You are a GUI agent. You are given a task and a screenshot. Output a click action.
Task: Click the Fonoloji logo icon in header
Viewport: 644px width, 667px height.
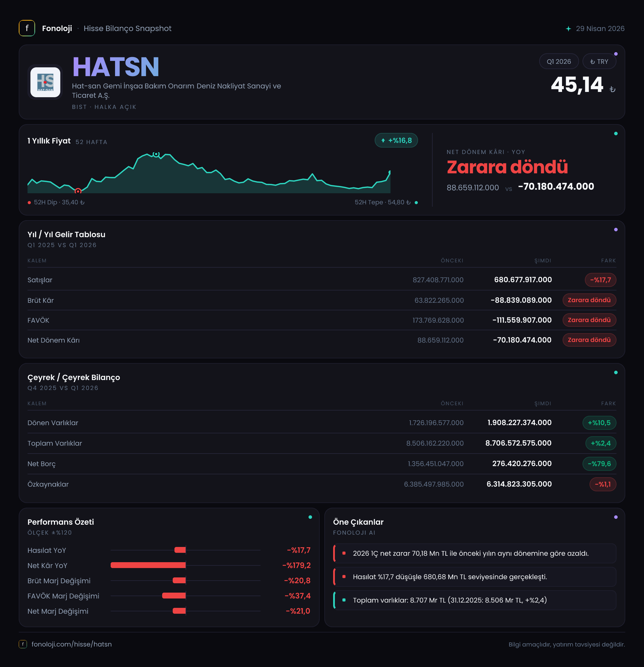27,28
